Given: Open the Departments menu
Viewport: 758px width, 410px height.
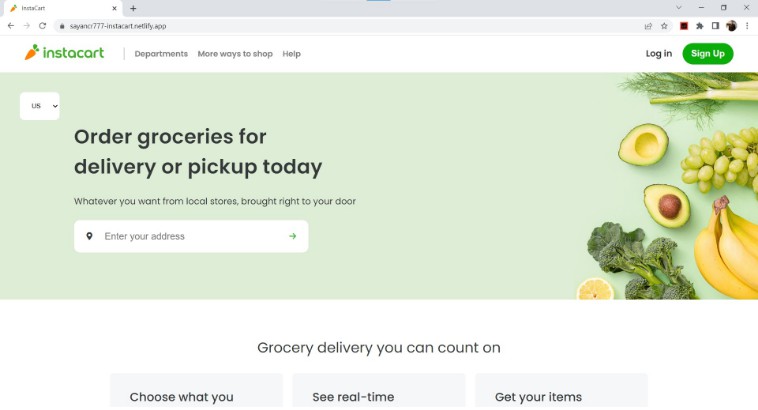Looking at the screenshot, I should [161, 54].
